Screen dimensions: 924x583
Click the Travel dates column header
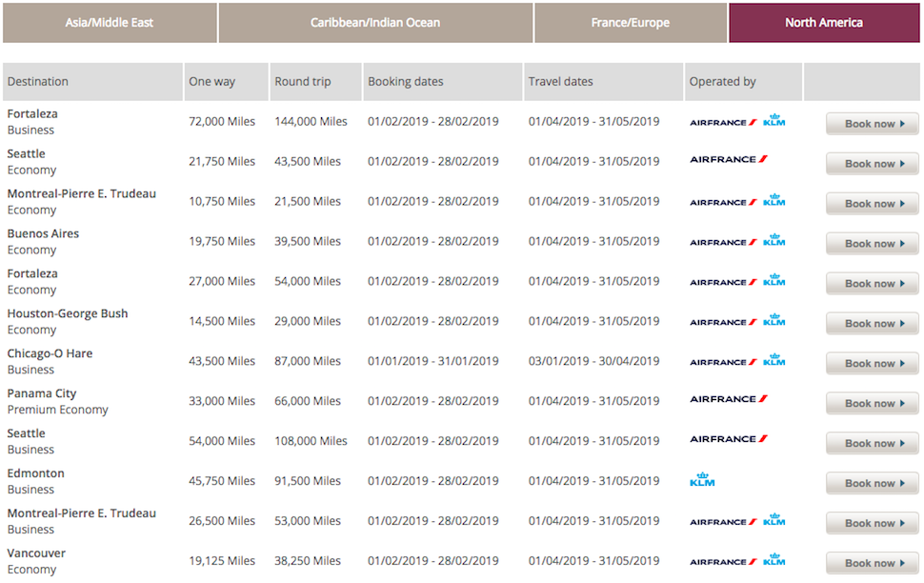pos(603,82)
